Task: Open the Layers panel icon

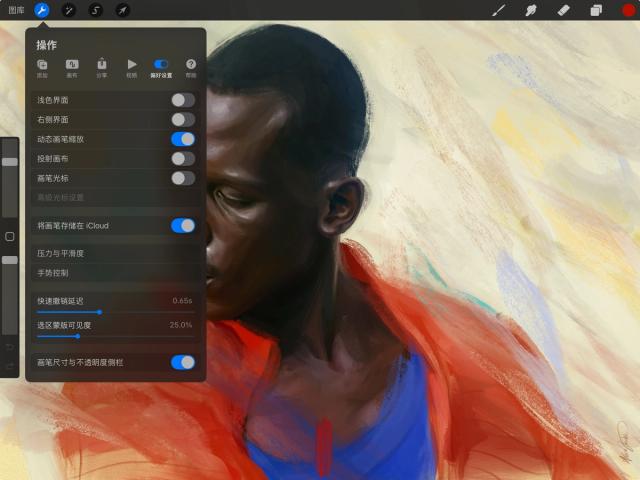Action: click(596, 10)
